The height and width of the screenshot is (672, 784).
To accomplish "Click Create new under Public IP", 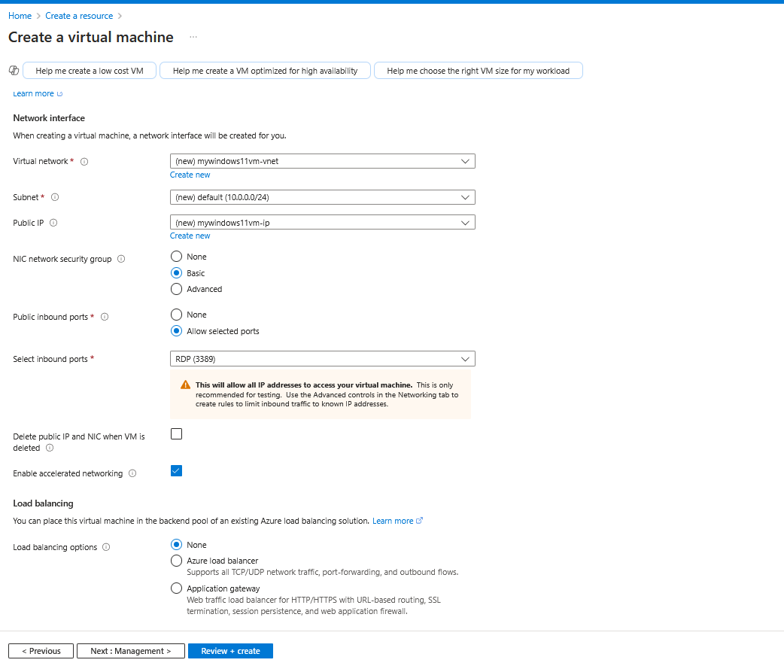I will pyautogui.click(x=190, y=236).
